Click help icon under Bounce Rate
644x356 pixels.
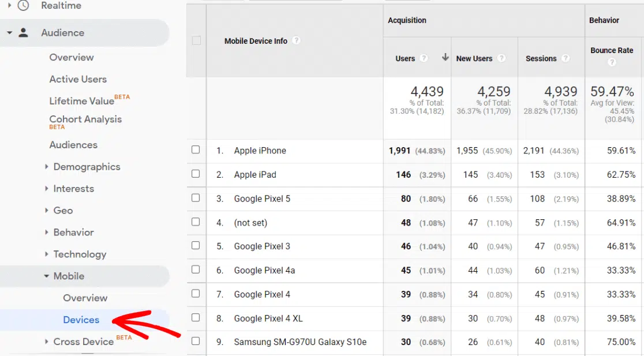click(x=612, y=62)
